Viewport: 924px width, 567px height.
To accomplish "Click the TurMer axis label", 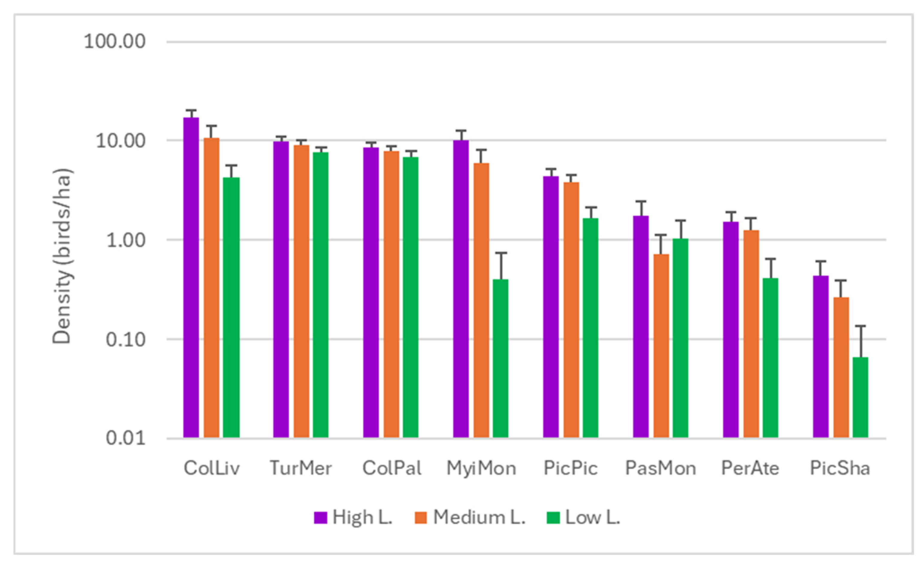I will (x=301, y=468).
